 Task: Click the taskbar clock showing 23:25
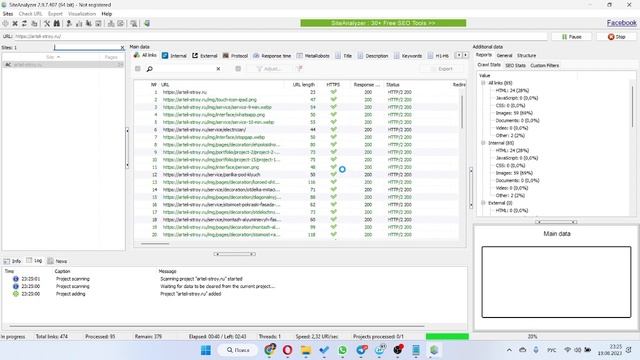tap(610, 350)
